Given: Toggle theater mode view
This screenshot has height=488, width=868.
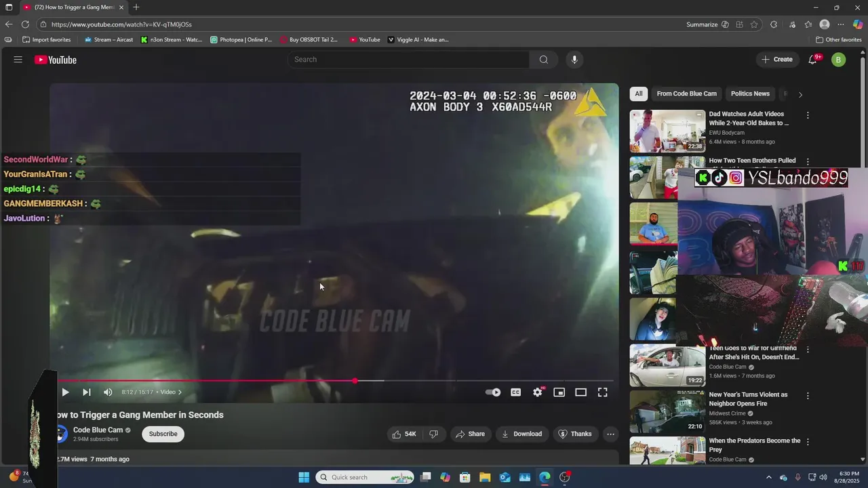Looking at the screenshot, I should (580, 392).
